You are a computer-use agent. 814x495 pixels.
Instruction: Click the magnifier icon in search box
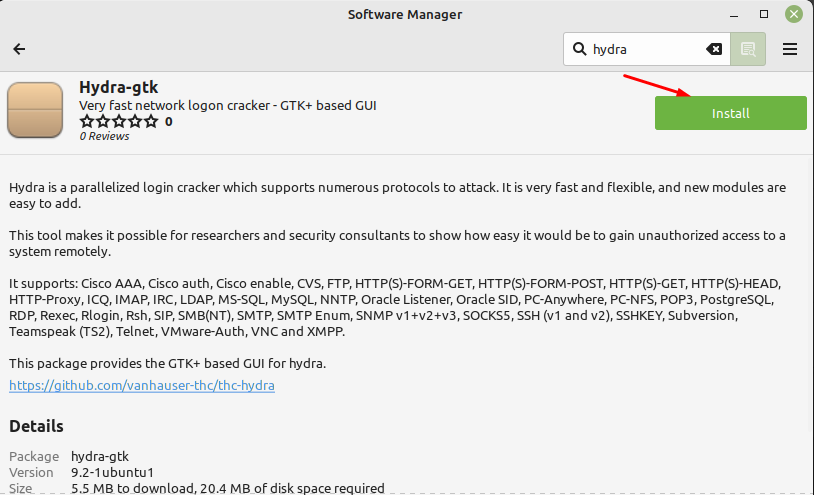point(579,49)
